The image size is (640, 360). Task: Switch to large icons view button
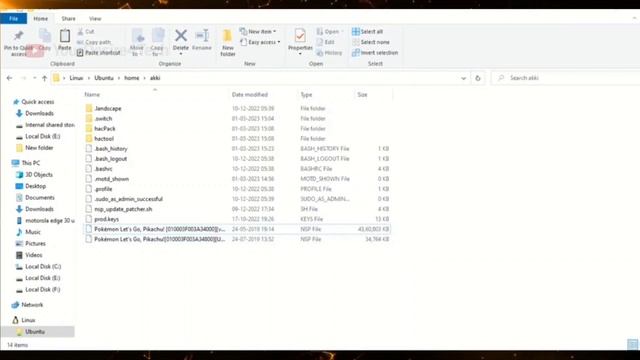coord(632,344)
